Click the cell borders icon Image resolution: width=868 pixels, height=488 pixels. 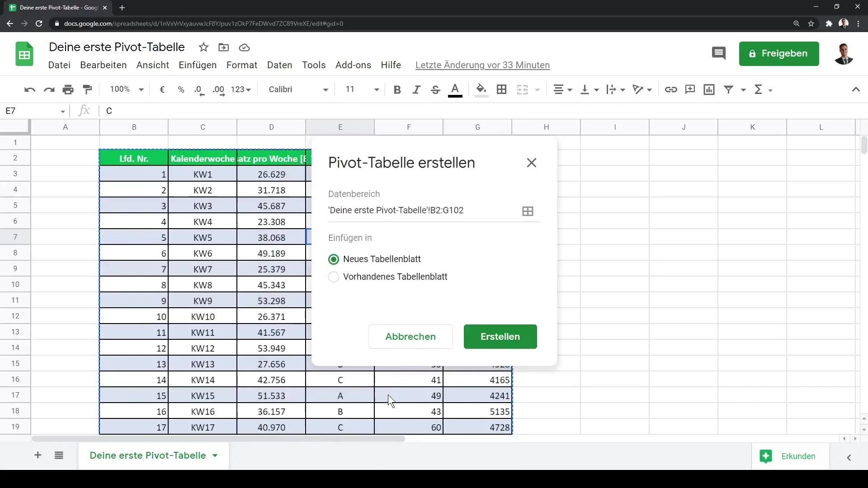tap(501, 89)
